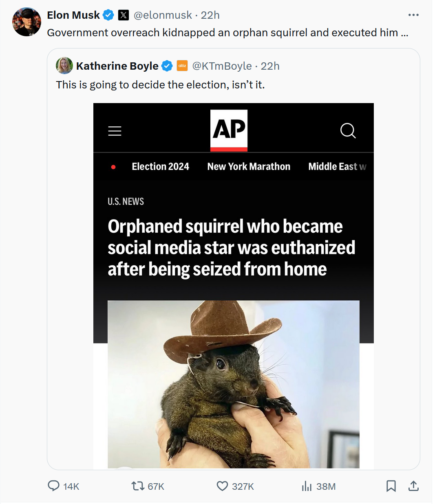Open Katherine Boyle's profile picture
Image resolution: width=437 pixels, height=504 pixels.
(x=64, y=66)
